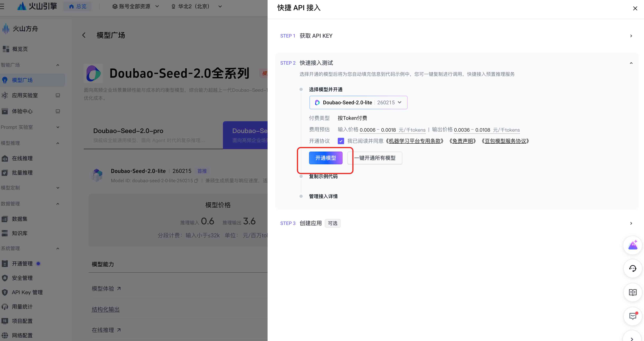Viewport: 644px width, 341px height.
Task: Open 机器学习平台专用条款 link
Action: click(x=415, y=141)
